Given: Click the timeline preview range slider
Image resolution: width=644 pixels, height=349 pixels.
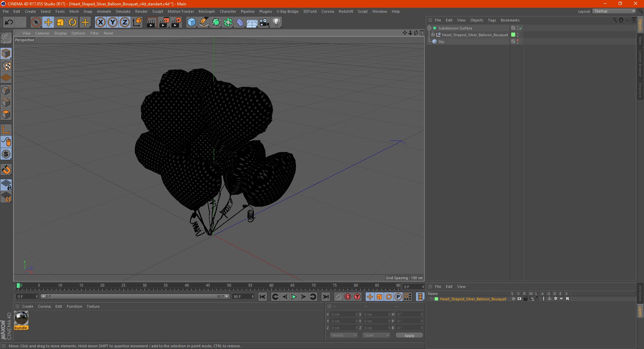Looking at the screenshot, I should click(135, 296).
